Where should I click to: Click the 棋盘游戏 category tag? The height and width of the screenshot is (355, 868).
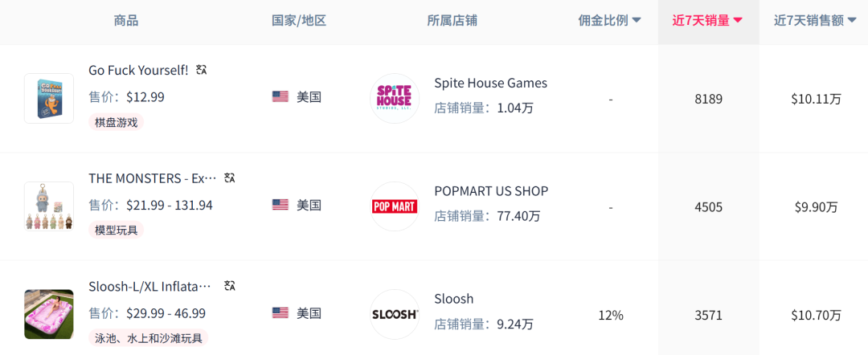click(117, 122)
